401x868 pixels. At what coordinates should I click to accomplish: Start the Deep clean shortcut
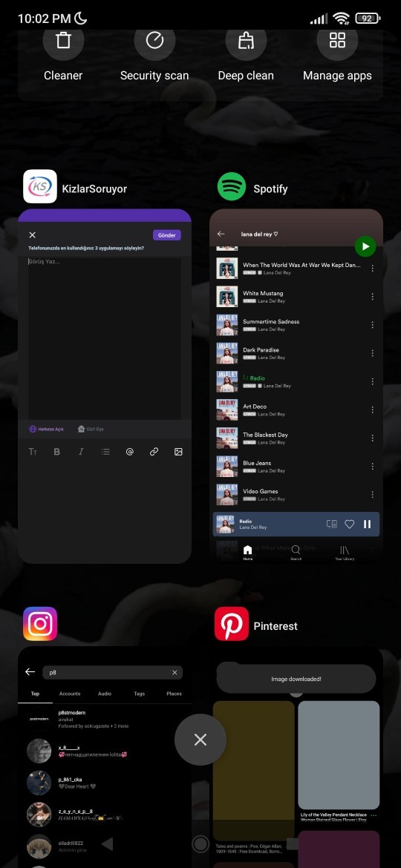[x=246, y=54]
